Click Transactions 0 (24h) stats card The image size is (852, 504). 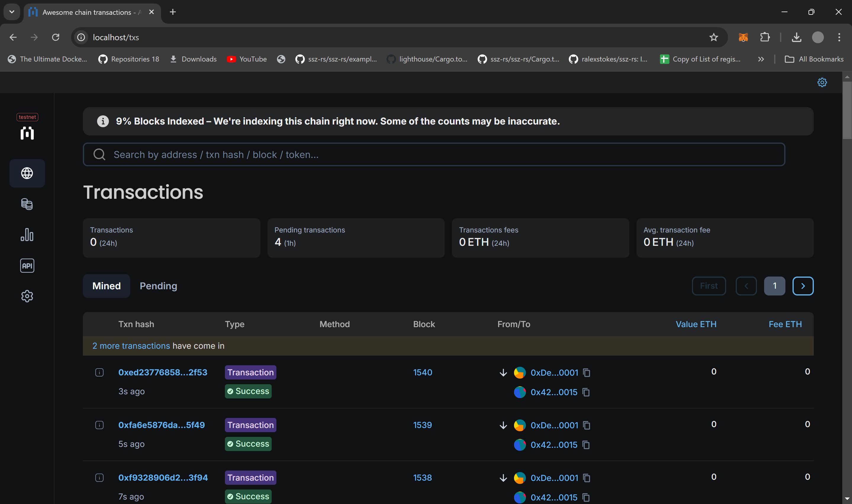[172, 238]
